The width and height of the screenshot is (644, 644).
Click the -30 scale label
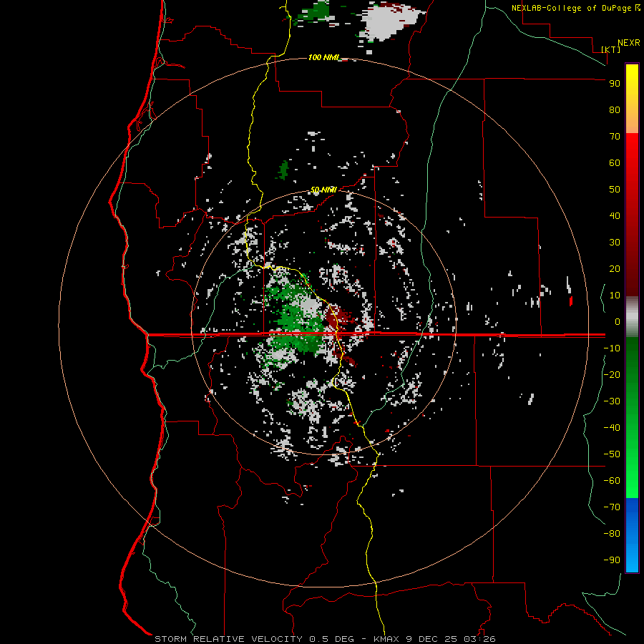(612, 401)
